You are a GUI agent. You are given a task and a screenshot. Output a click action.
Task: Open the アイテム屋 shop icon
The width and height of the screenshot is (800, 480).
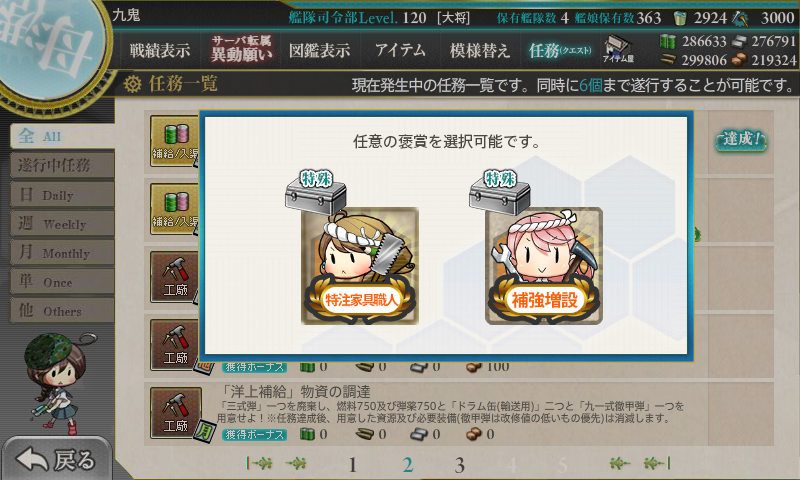click(x=618, y=49)
